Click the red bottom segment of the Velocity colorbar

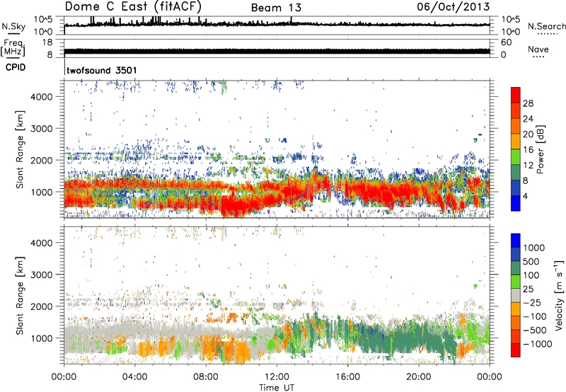point(516,350)
